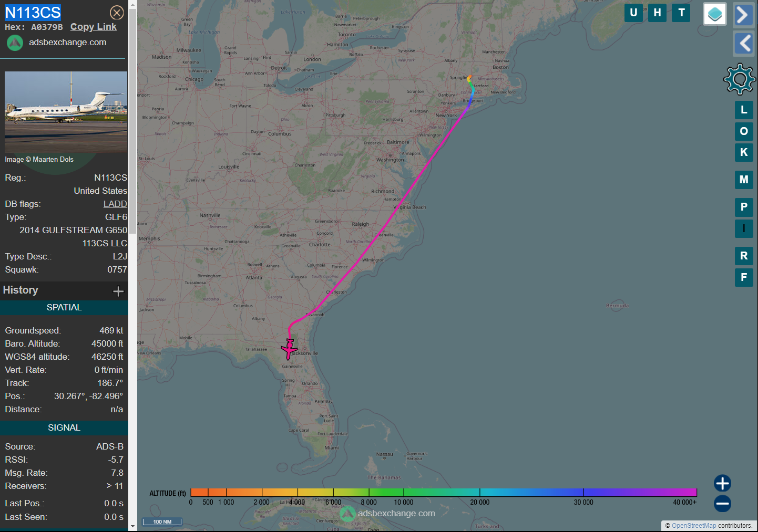Zoom out with the minus icon
The image size is (758, 532).
pyautogui.click(x=722, y=504)
